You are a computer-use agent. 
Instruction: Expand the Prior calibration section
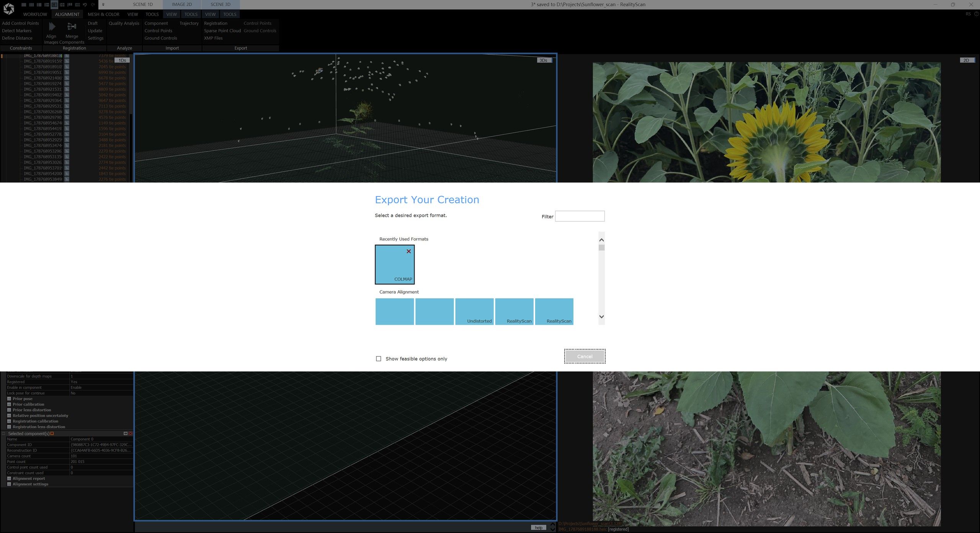coord(9,404)
